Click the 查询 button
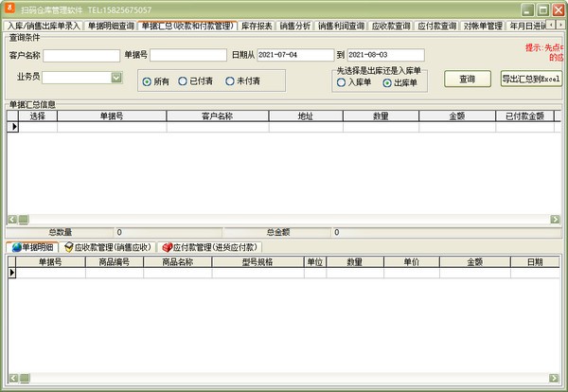Image resolution: width=568 pixels, height=392 pixels. tap(467, 79)
